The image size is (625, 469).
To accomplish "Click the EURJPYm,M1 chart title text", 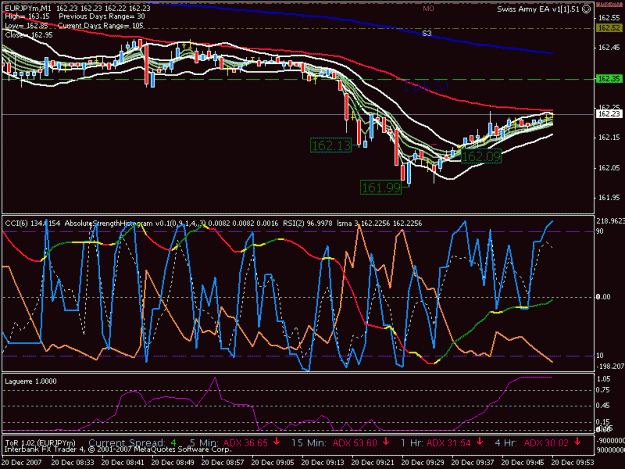I will tap(28, 8).
